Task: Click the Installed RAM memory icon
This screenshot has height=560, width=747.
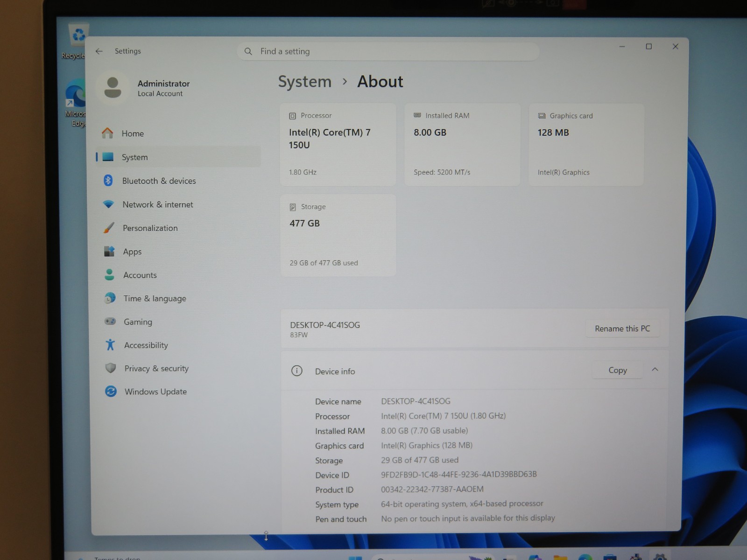Action: [x=417, y=115]
